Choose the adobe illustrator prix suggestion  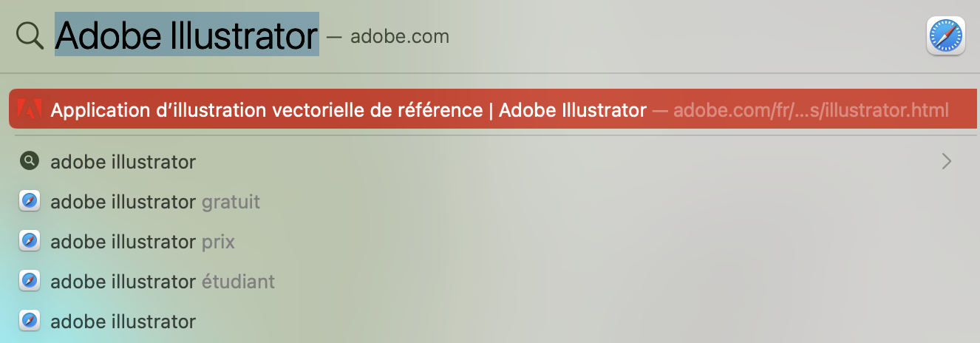coord(143,241)
